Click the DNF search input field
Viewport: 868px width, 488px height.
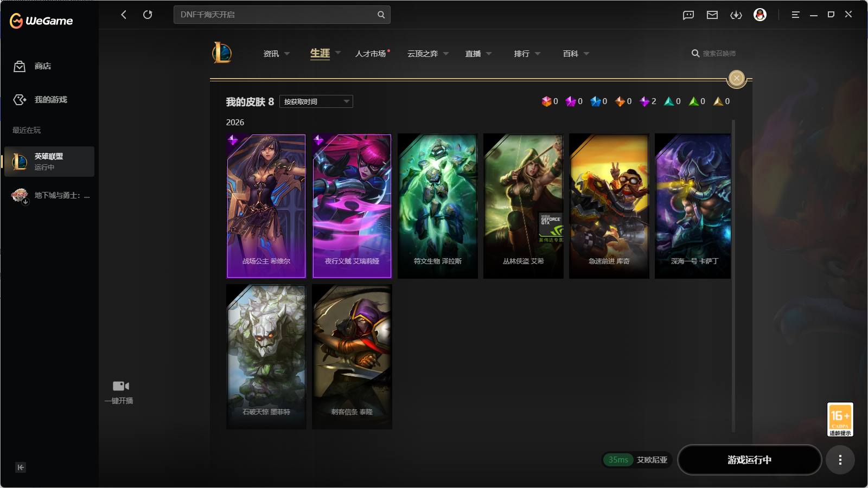click(x=282, y=15)
